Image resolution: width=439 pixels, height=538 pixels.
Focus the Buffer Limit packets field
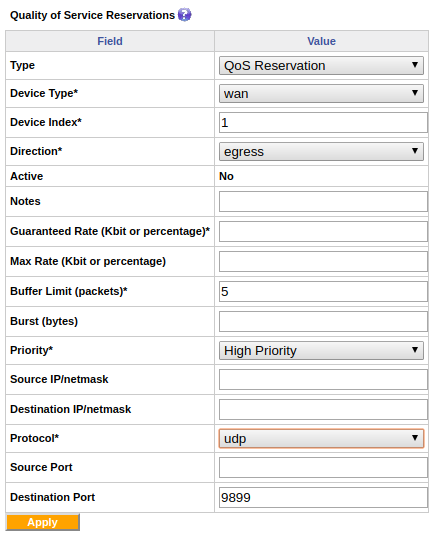point(323,292)
